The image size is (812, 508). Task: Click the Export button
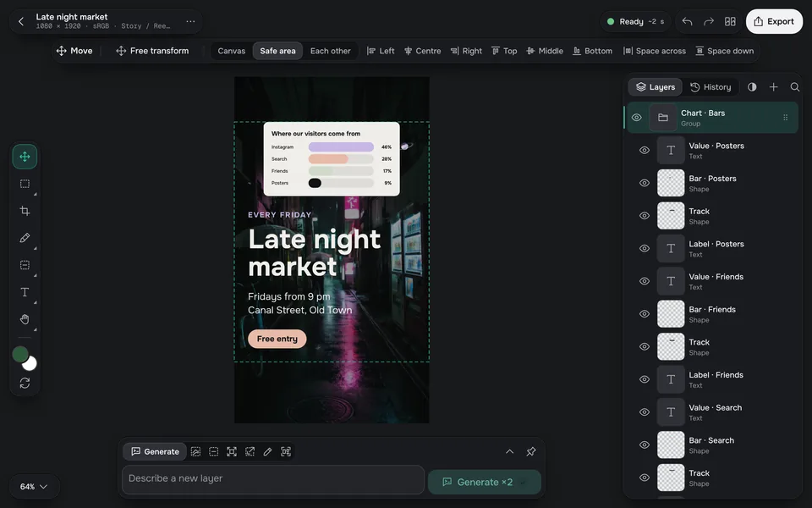click(x=774, y=21)
